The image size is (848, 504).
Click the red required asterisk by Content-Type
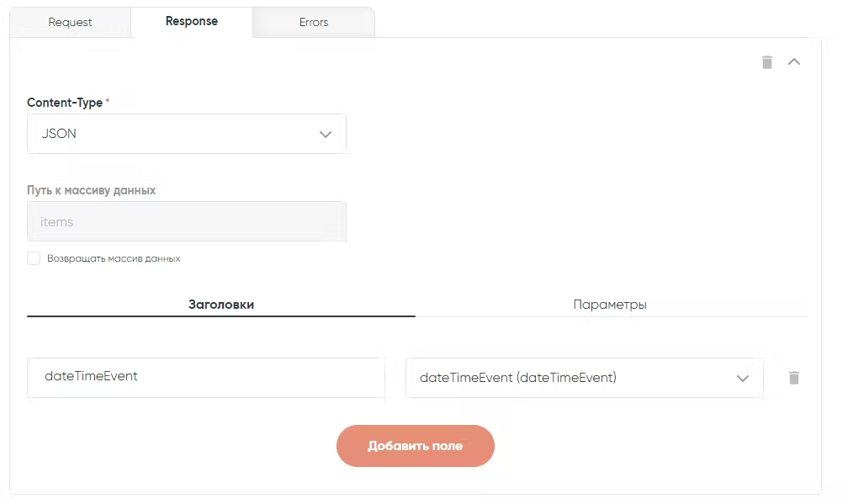coord(108,101)
